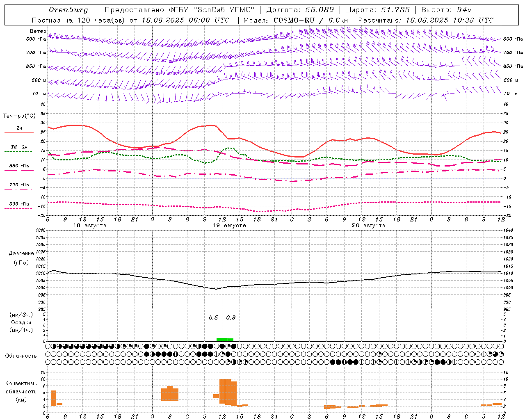The height and width of the screenshot is (420, 525).
Task: Click 'Предоставлено ФГБУ "ЗапСиб УГМС"' provider text
Action: 180,10
